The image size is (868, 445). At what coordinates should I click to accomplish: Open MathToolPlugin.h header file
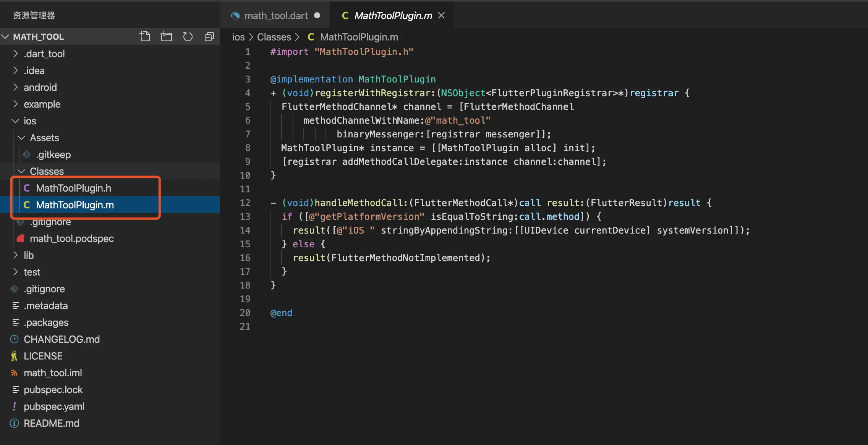tap(73, 188)
